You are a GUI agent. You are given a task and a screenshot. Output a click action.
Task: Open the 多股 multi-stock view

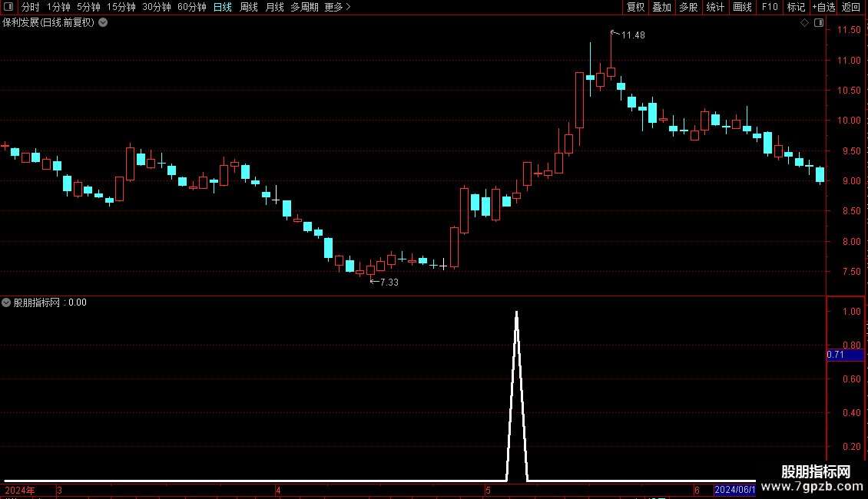pyautogui.click(x=688, y=7)
